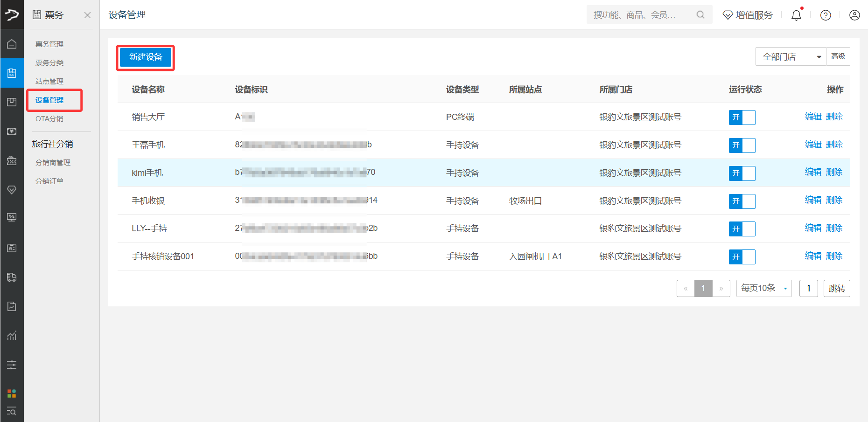
Task: Go to 站点管理 in the menu
Action: (x=49, y=81)
